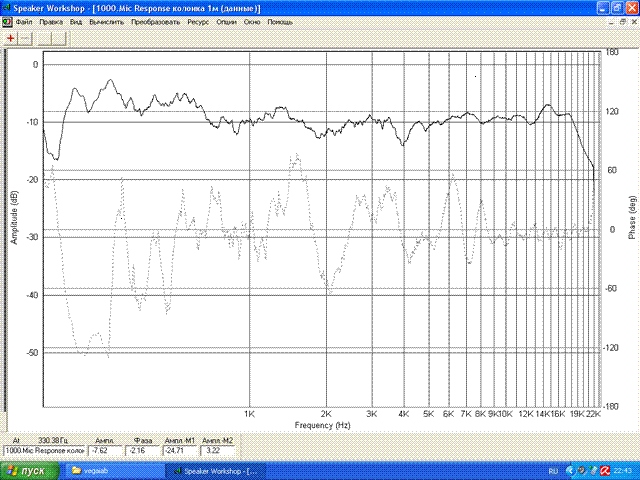Click the Фаза value field -2.16

pyautogui.click(x=142, y=451)
